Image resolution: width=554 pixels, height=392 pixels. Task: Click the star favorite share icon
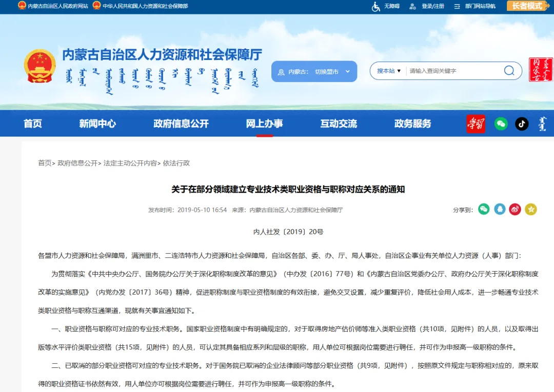tap(530, 209)
